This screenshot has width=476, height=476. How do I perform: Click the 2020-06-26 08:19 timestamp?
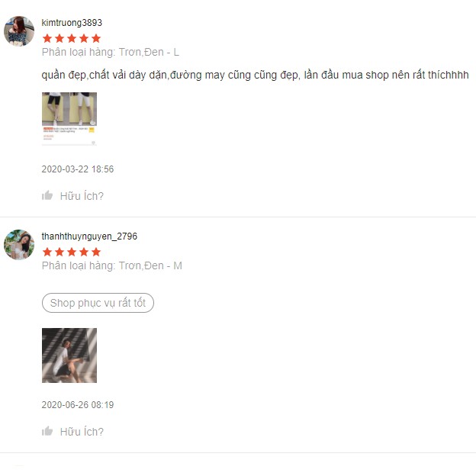tap(77, 404)
